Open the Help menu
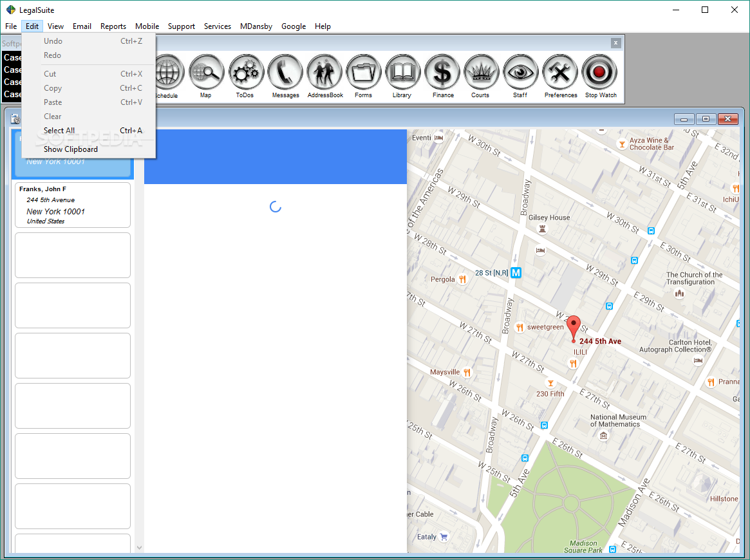Screen dimensions: 750x560 [x=323, y=26]
